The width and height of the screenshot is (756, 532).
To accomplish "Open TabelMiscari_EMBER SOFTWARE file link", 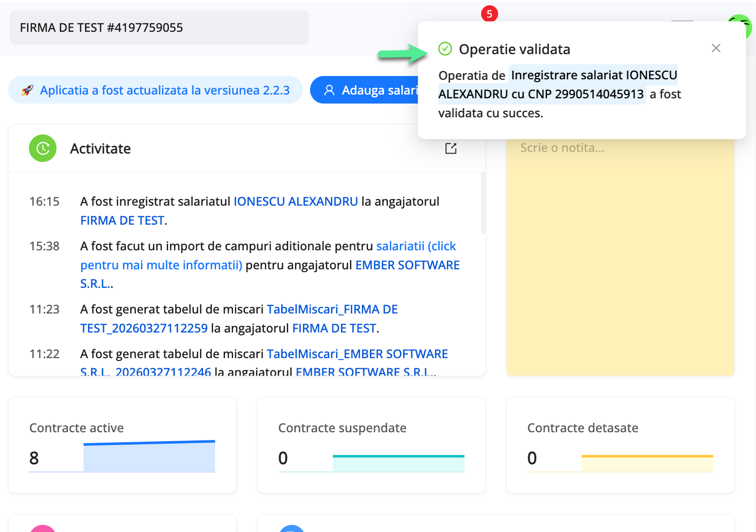I will tap(264, 363).
